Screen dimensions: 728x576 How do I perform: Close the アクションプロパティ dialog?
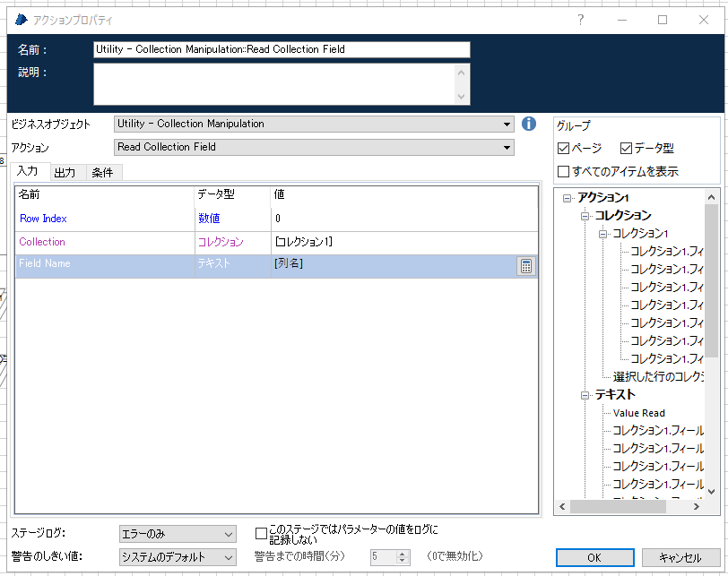tap(704, 20)
